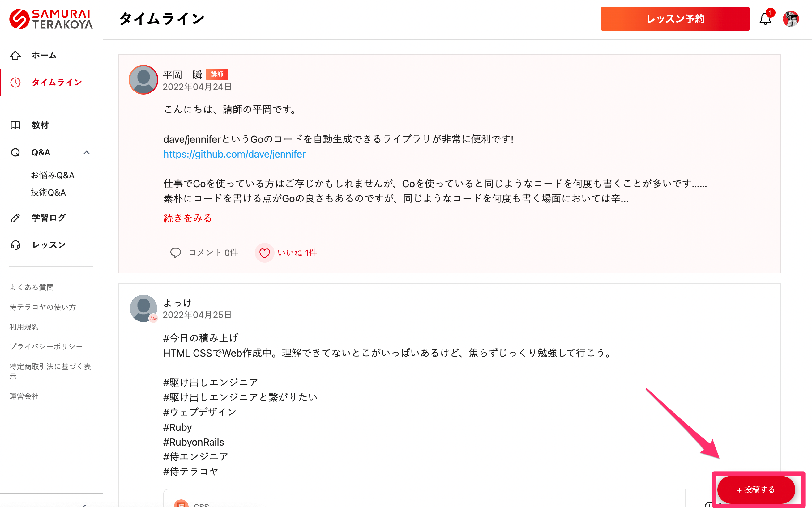812x521 pixels.
Task: Open the notification bell
Action: (765, 19)
